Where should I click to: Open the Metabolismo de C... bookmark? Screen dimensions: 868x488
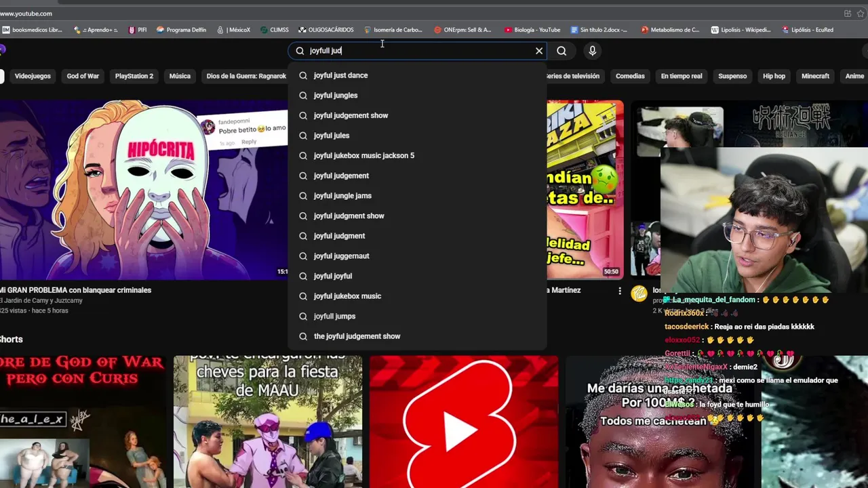click(670, 30)
